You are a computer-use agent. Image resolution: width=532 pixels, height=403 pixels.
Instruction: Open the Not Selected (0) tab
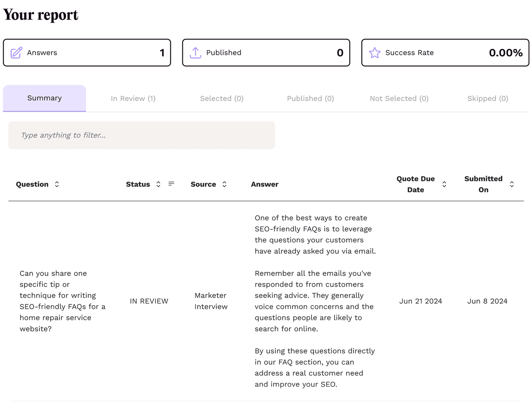click(x=399, y=98)
